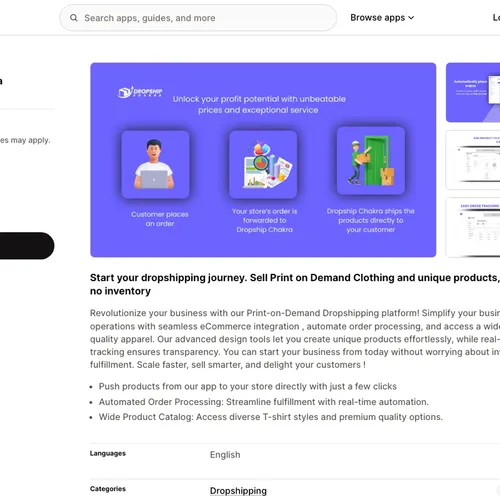
Task: Click the Dropship Chakra logo in banner
Action: pos(140,92)
